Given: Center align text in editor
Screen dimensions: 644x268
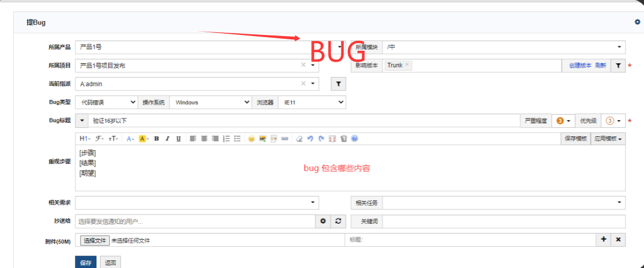Looking at the screenshot, I should pyautogui.click(x=204, y=139).
